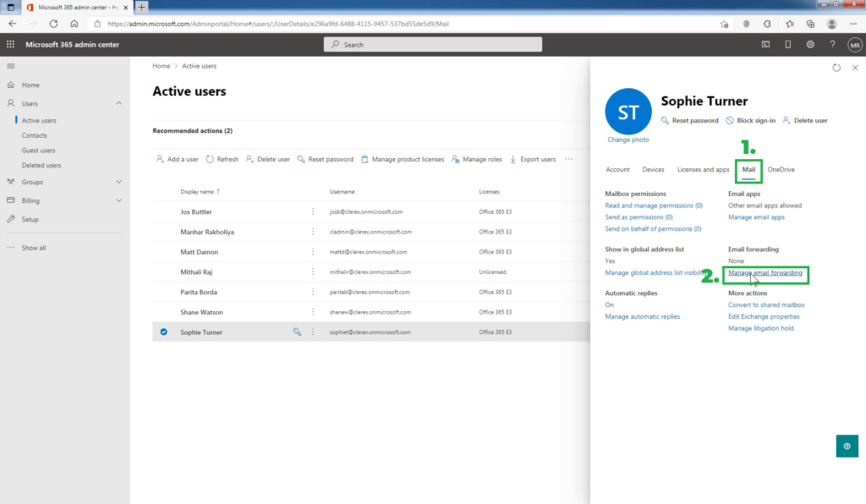The width and height of the screenshot is (866, 504).
Task: Open the app launcher waffle icon
Action: pos(10,44)
